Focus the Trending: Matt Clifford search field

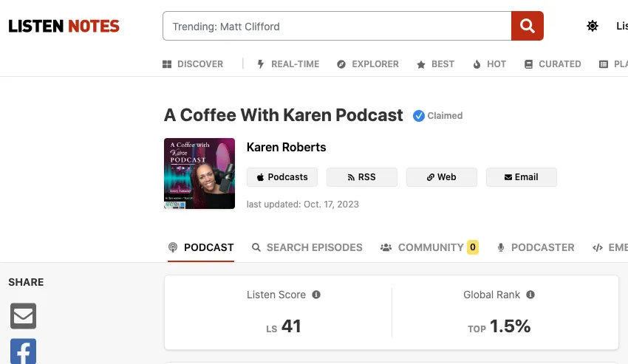337,26
